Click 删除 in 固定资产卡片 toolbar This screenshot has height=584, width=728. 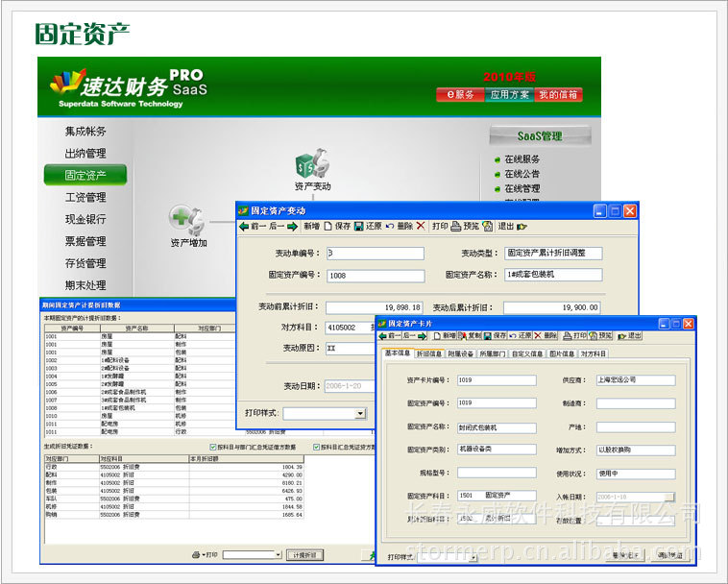pos(546,335)
